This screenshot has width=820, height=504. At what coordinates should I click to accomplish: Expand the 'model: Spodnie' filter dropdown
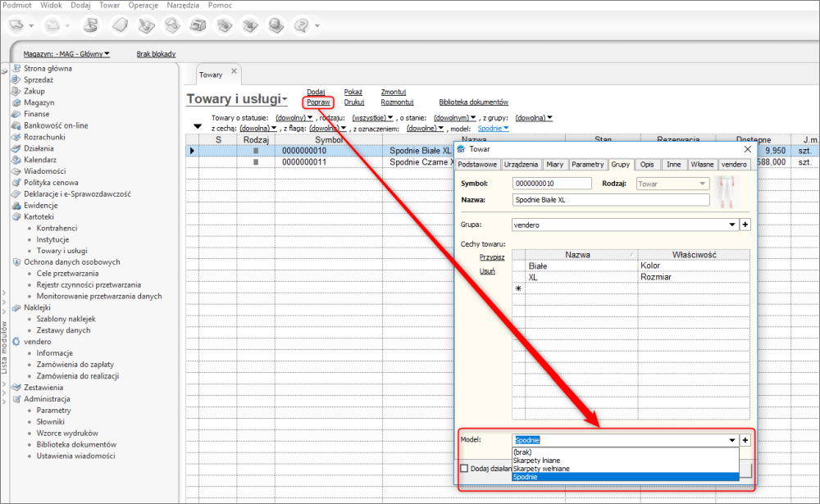494,128
